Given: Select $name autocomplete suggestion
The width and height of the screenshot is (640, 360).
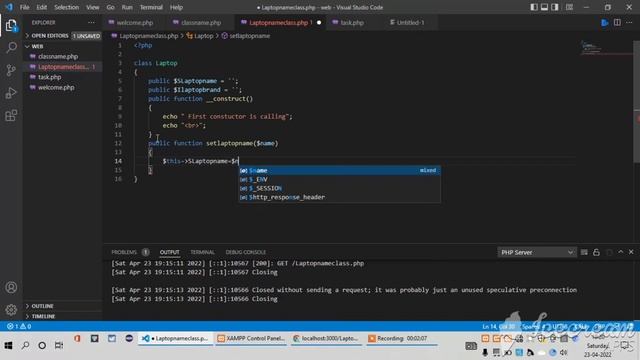Looking at the screenshot, I should coord(340,171).
